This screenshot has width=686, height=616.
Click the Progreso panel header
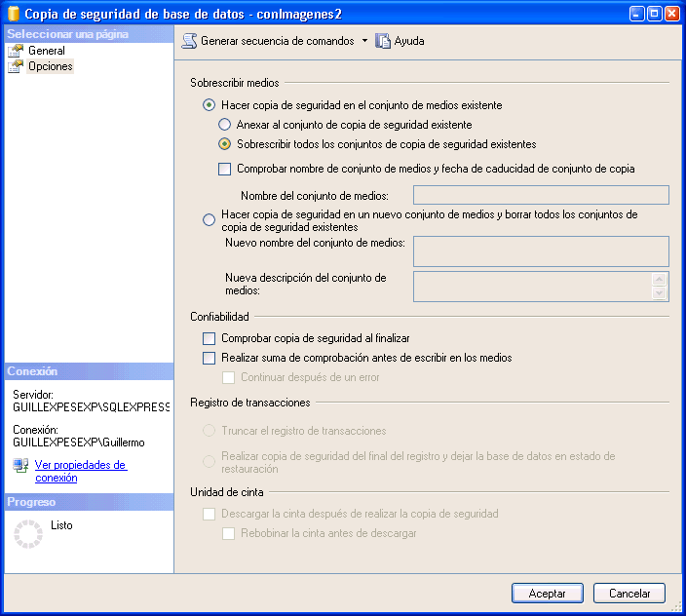click(x=90, y=502)
